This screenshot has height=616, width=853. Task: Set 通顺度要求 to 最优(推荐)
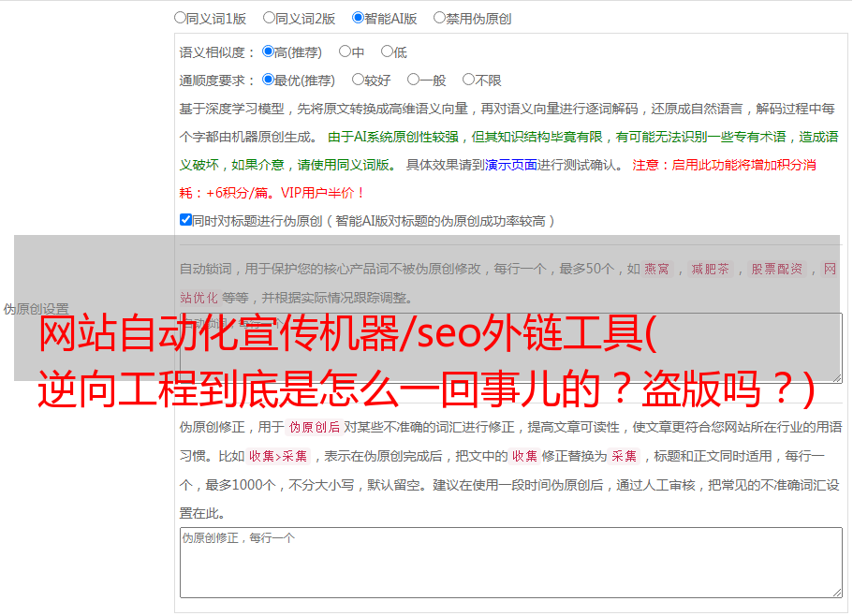pos(268,80)
